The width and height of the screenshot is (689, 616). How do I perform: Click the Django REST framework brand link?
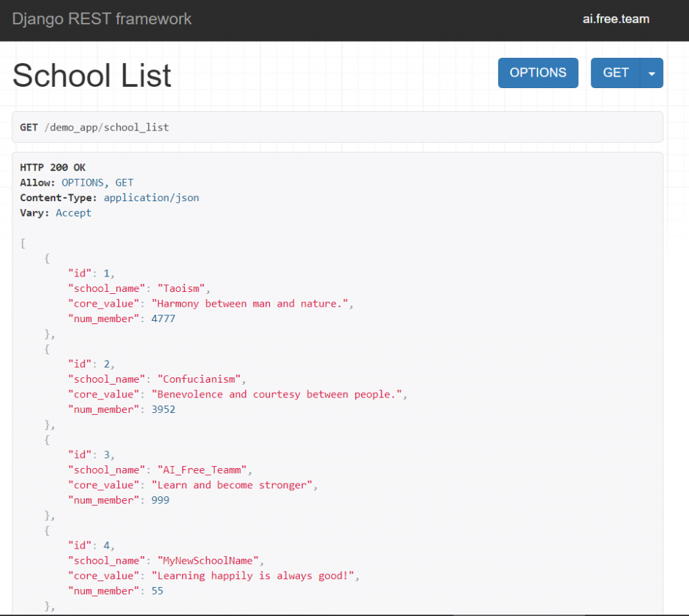pos(102,19)
